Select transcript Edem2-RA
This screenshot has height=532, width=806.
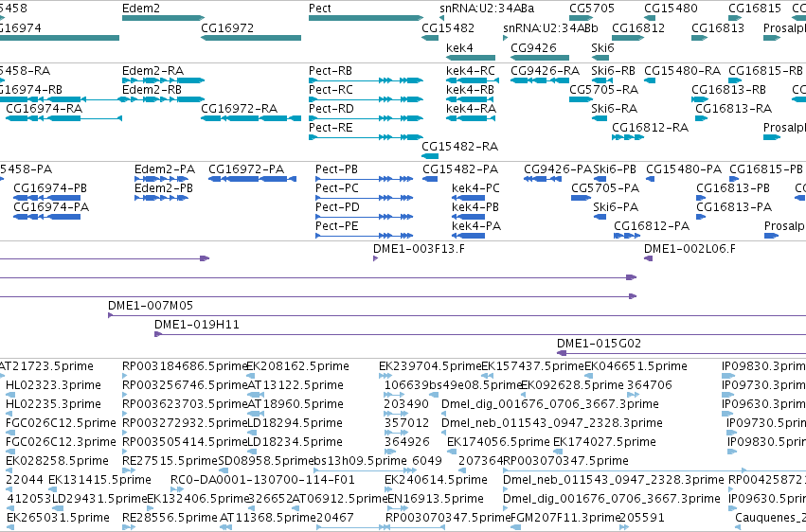164,80
